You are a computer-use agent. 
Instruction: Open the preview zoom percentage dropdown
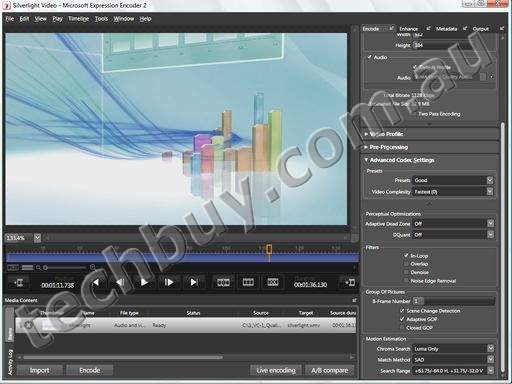click(37, 238)
